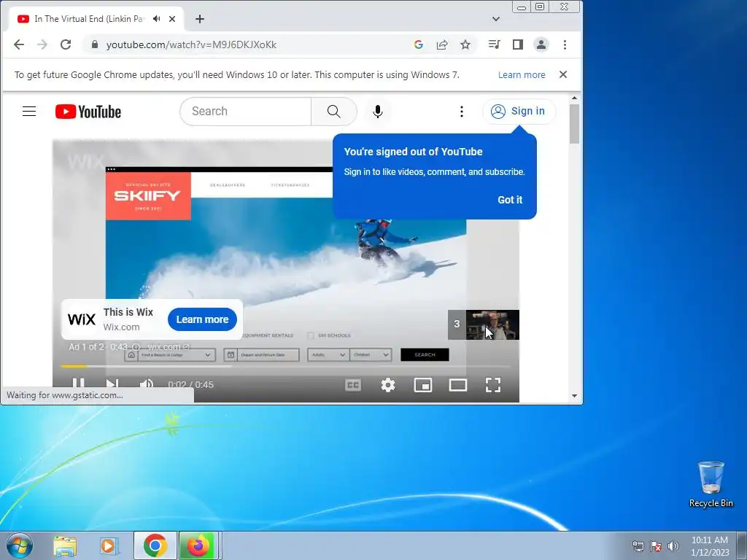Image resolution: width=747 pixels, height=560 pixels.
Task: Mute the video player volume
Action: click(146, 385)
